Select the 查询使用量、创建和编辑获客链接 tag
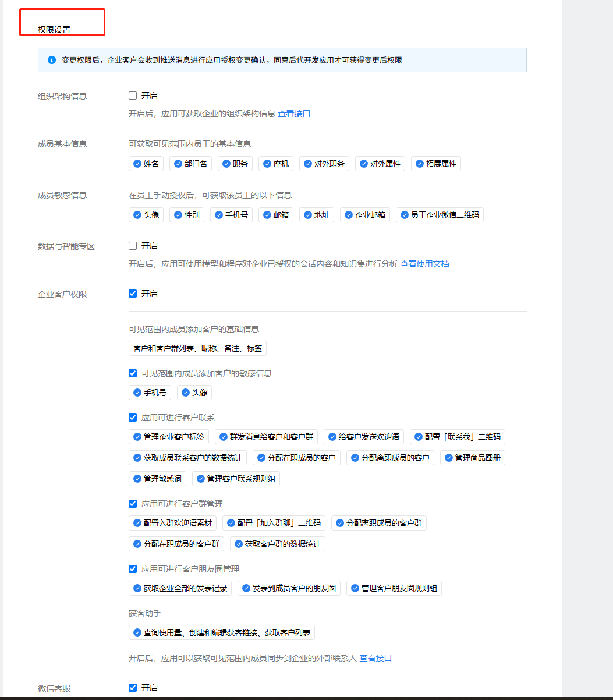This screenshot has height=700, width=613. [x=222, y=632]
